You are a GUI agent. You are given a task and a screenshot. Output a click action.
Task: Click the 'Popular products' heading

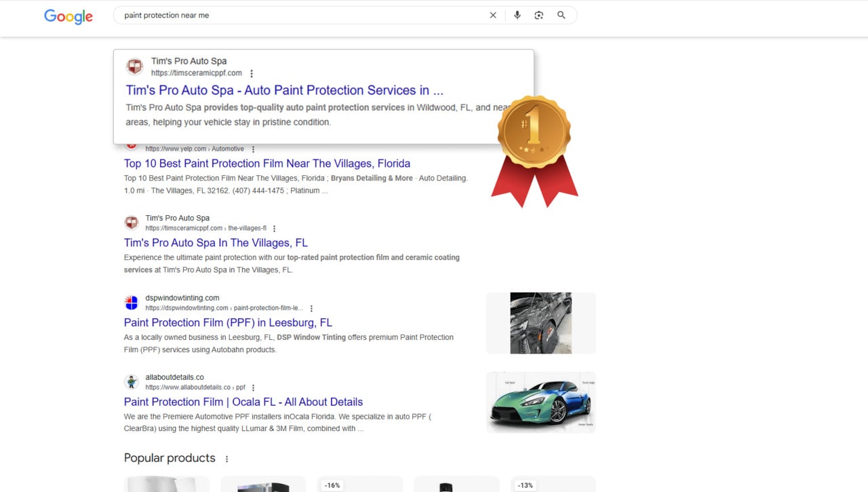(x=170, y=458)
